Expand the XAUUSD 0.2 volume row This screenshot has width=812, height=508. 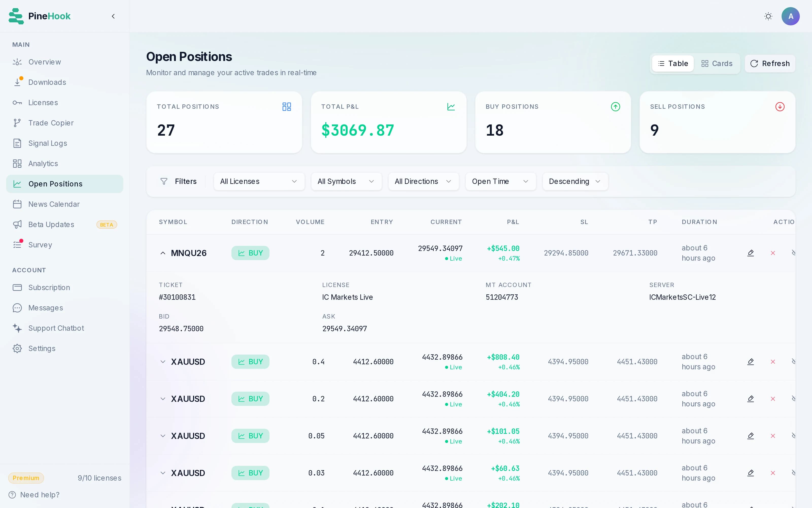163,399
